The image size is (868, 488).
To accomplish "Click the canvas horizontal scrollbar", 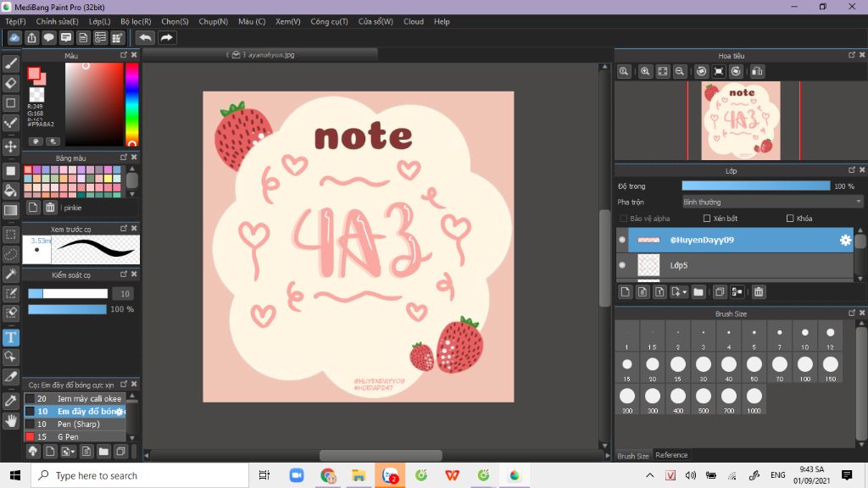I will 381,455.
